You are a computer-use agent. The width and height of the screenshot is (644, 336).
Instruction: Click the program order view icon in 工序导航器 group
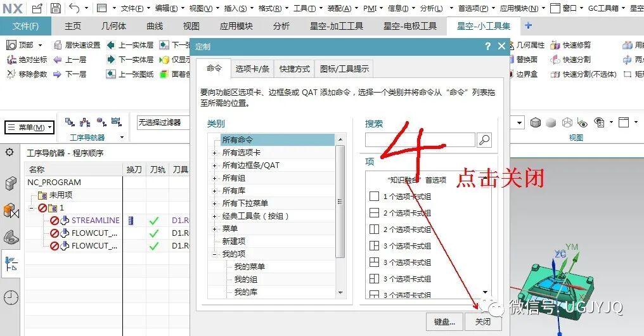click(70, 122)
